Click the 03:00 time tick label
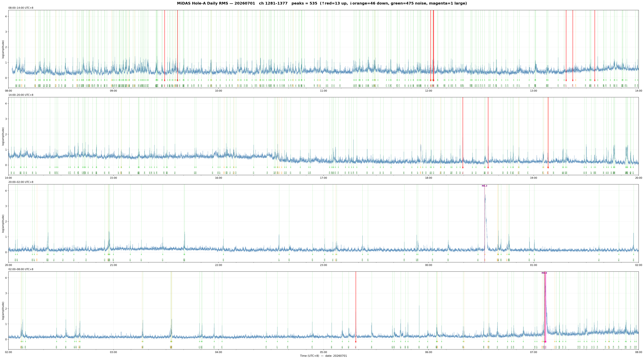This screenshot has height=359, width=644. [114, 352]
